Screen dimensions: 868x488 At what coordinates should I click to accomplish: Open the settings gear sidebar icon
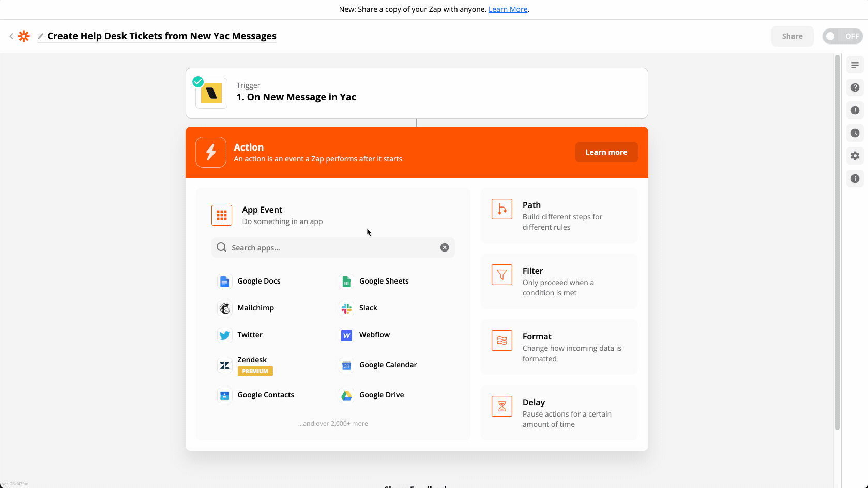pos(855,156)
